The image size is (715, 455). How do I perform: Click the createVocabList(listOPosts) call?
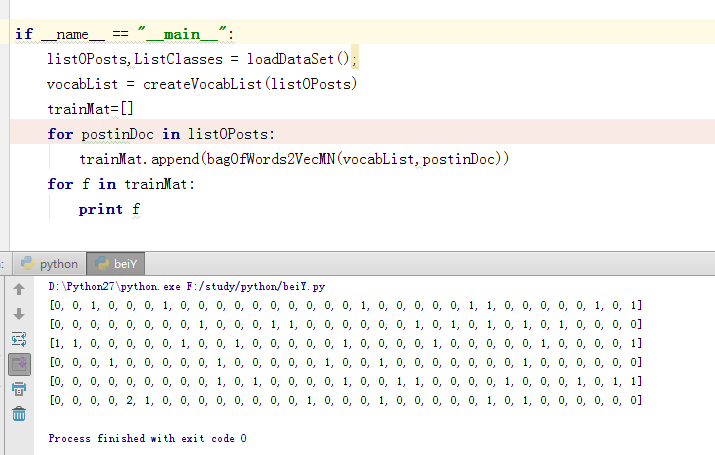pos(250,84)
